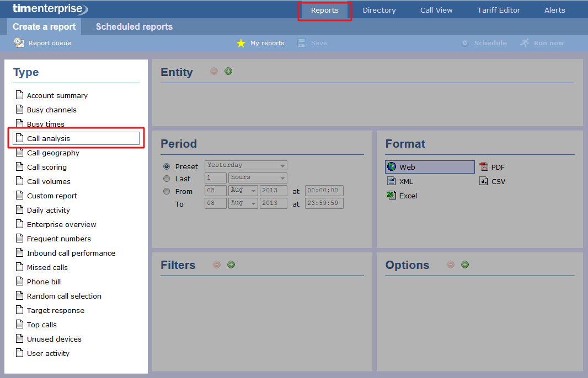
Task: Enable the Last period option
Action: (x=166, y=178)
